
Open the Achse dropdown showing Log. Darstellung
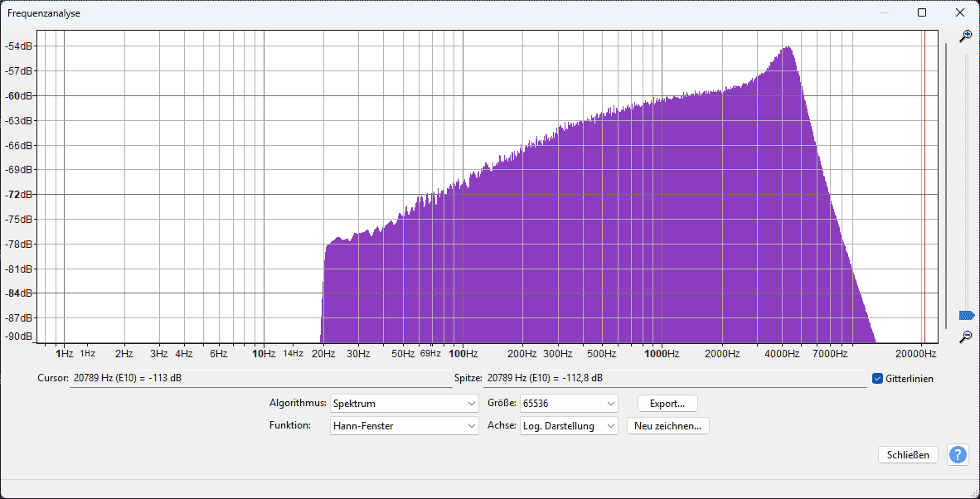click(569, 426)
